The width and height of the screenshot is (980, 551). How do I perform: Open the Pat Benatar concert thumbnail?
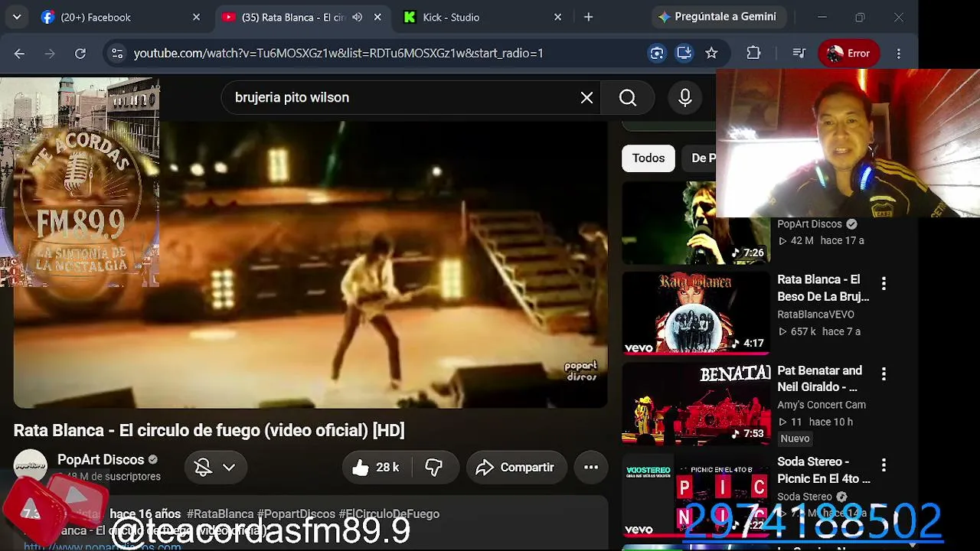(x=696, y=404)
